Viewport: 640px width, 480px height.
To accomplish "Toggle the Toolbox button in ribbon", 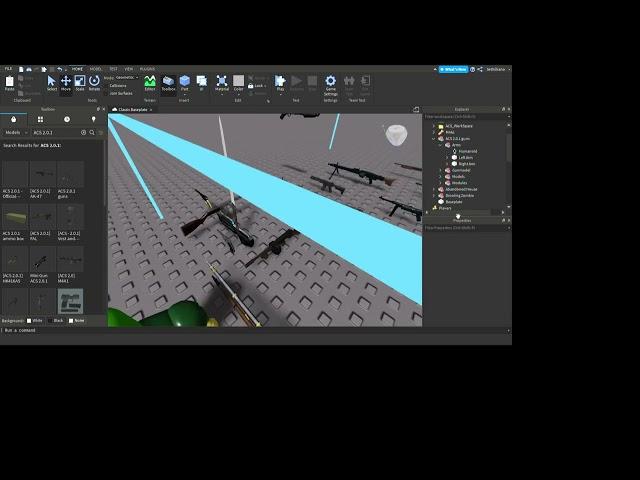I will (168, 83).
